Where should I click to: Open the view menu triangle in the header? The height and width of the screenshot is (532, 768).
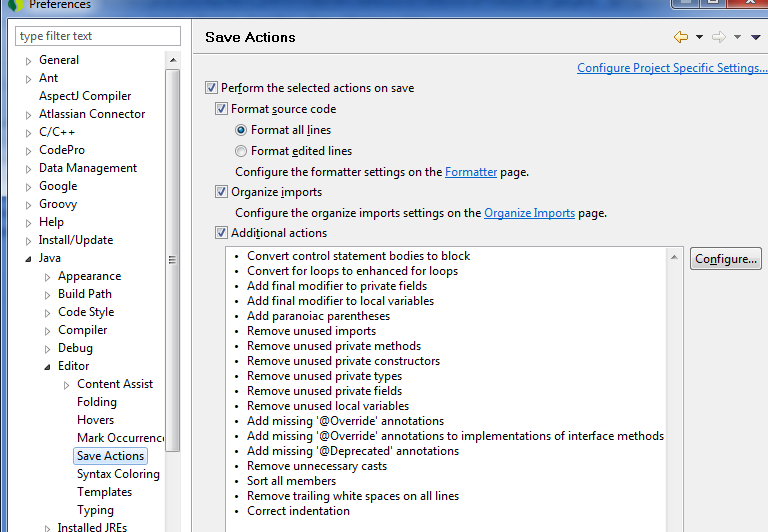point(756,37)
